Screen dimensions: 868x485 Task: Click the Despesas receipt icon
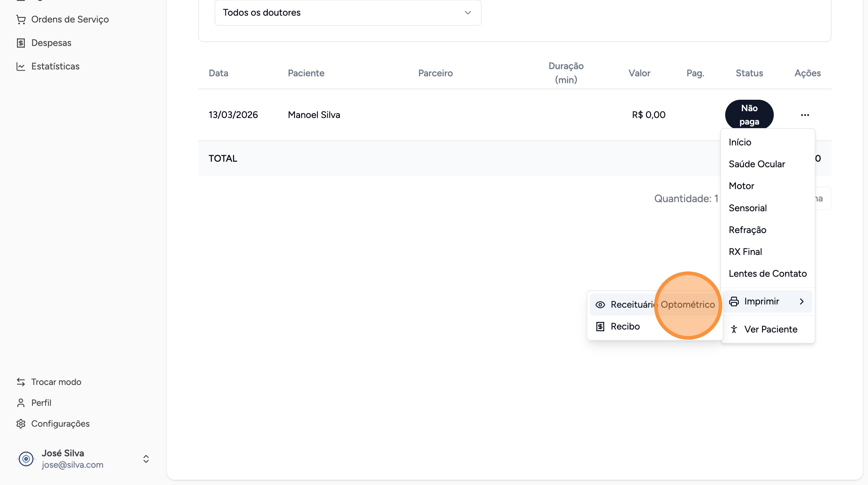(21, 43)
